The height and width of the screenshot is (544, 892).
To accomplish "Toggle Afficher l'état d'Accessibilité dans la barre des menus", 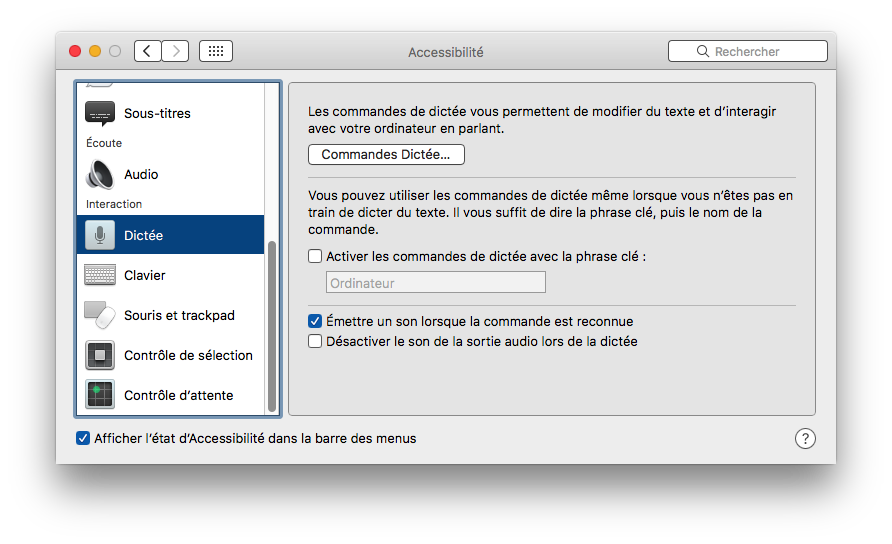I will pos(83,438).
